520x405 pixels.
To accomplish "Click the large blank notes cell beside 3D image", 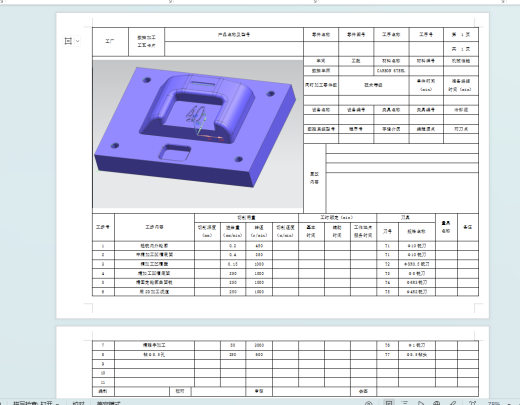I will point(402,193).
